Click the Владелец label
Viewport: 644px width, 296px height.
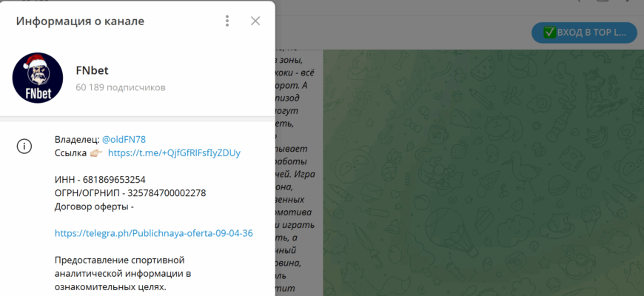click(x=77, y=138)
